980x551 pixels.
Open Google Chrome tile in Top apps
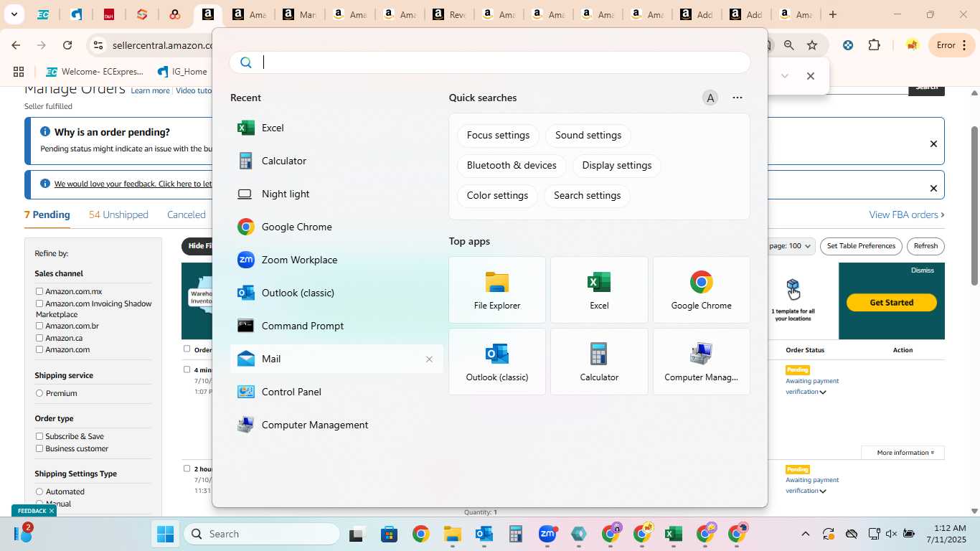coord(701,290)
